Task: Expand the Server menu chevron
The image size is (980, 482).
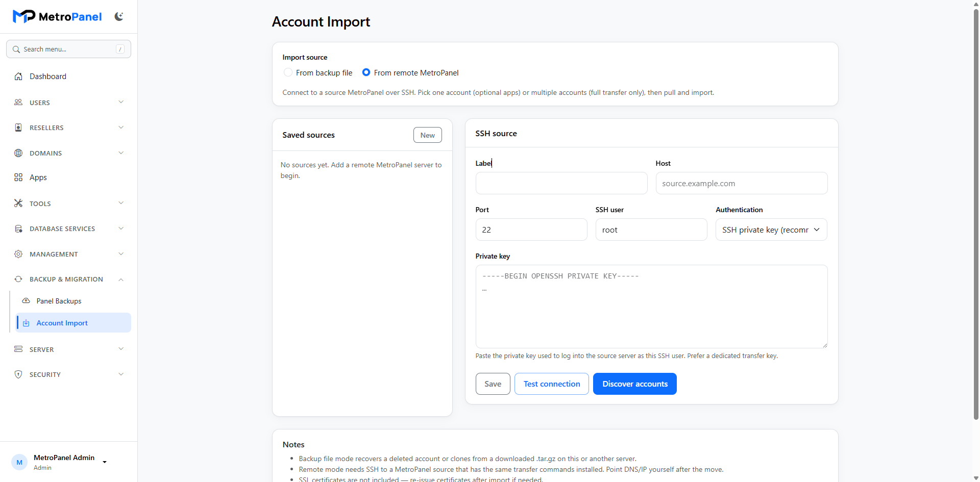Action: pos(121,349)
